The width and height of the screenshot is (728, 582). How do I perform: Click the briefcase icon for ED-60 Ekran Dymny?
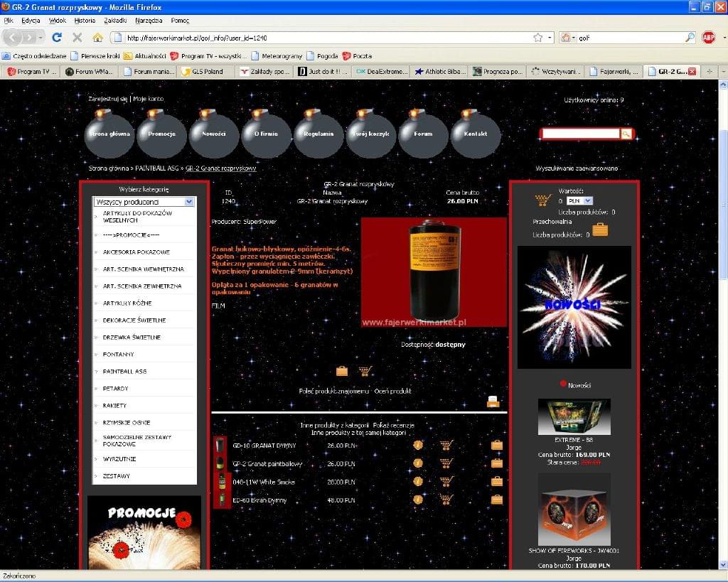[x=497, y=500]
